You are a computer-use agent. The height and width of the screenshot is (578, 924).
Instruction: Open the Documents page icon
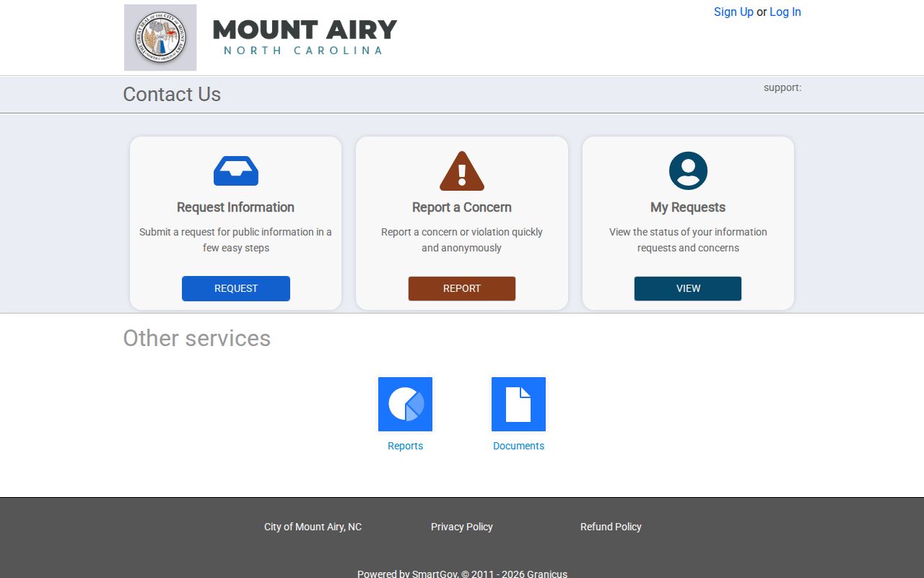click(518, 404)
